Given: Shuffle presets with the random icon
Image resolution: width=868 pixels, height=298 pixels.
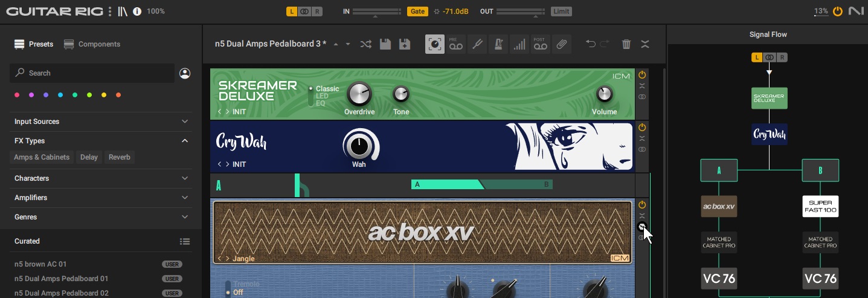Looking at the screenshot, I should [365, 44].
